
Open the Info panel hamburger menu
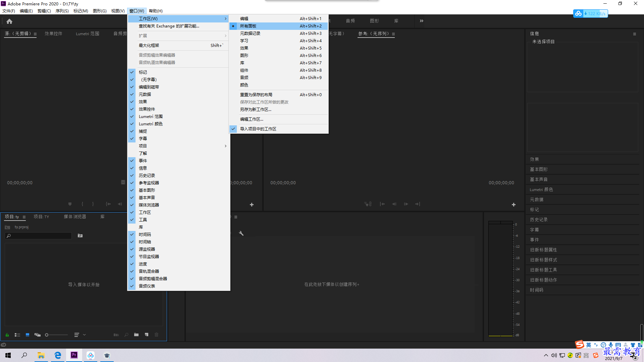coord(635,34)
